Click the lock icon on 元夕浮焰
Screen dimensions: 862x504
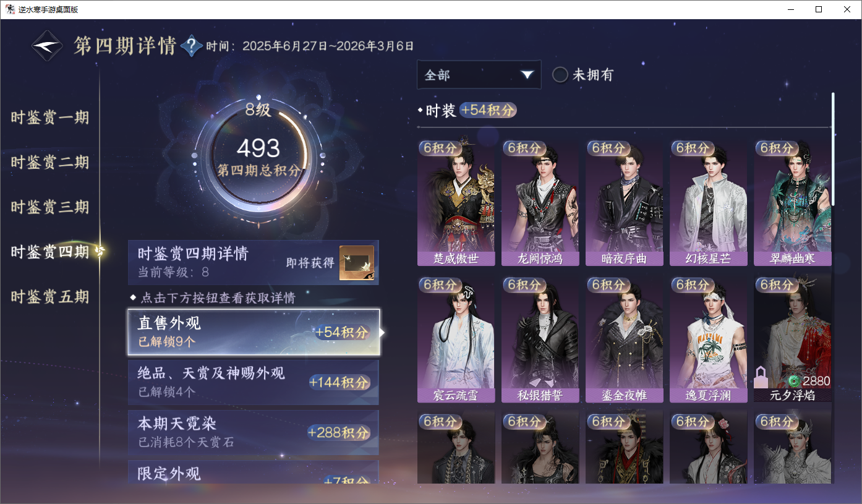[760, 377]
